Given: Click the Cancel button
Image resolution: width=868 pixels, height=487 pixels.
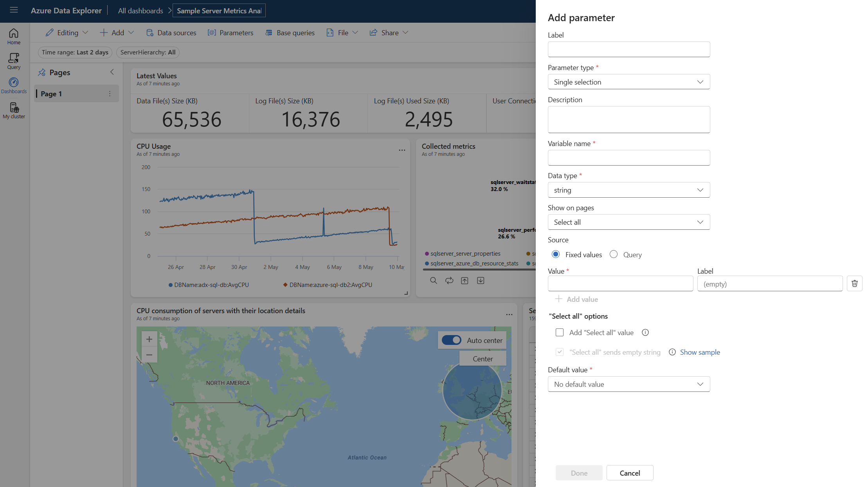Looking at the screenshot, I should 630,473.
